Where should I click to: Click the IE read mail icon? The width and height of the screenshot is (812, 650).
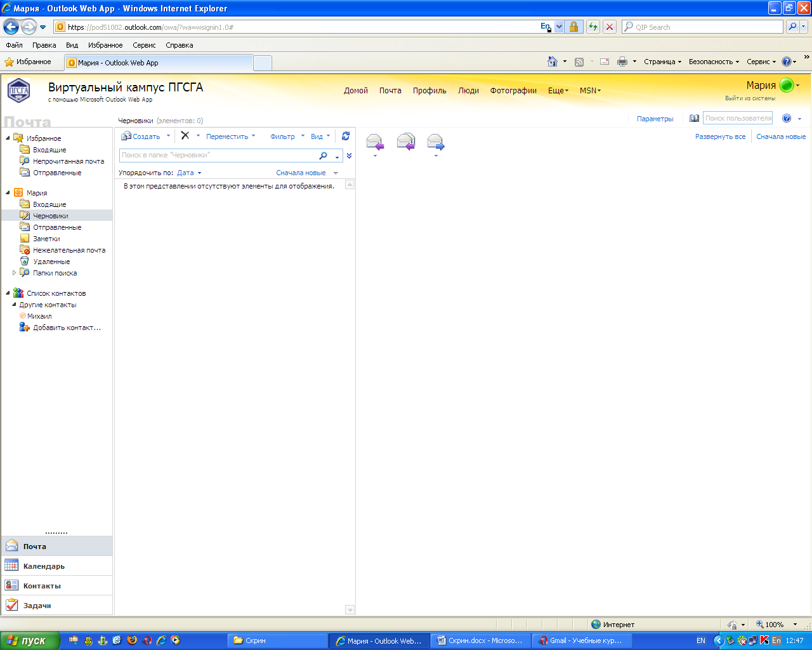pyautogui.click(x=605, y=62)
